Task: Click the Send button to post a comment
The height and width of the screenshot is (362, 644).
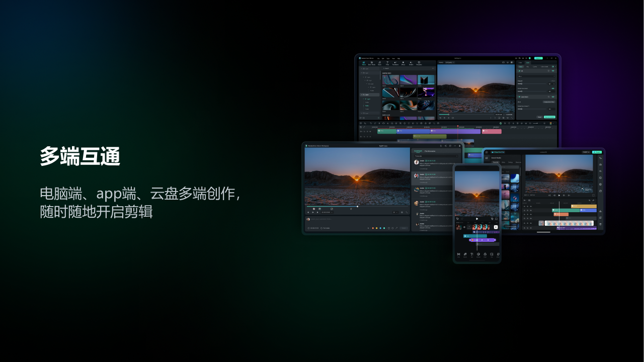Action: 404,228
